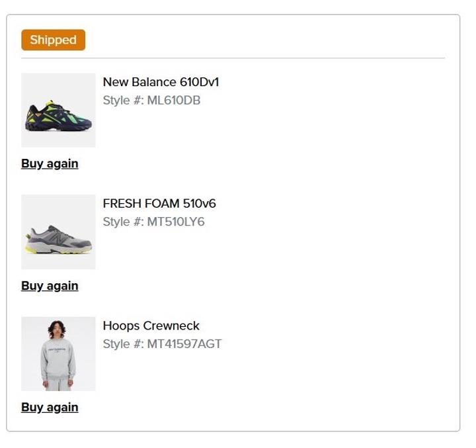Click the Hoops Crewneck product title

click(x=151, y=326)
